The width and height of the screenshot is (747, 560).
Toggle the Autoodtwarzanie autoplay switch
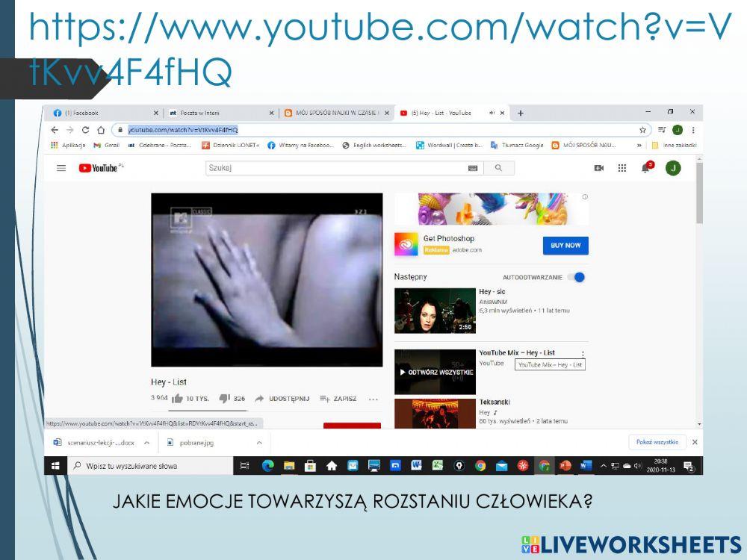(x=576, y=277)
